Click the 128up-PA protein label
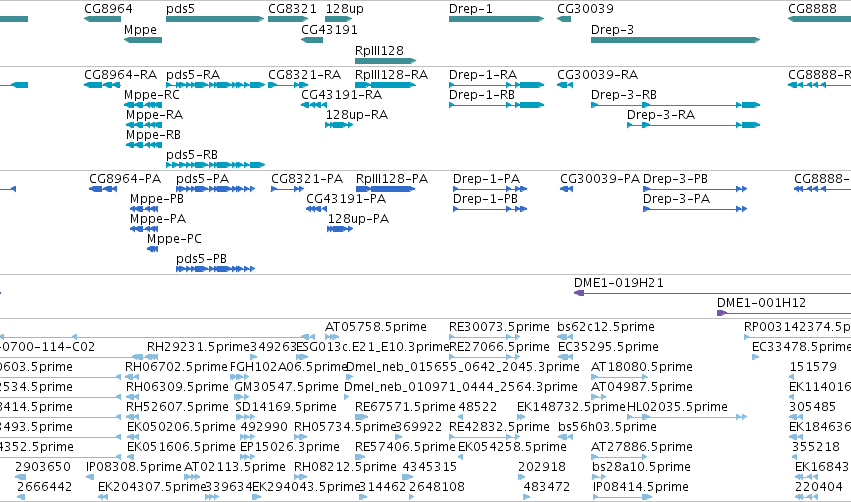 click(358, 219)
